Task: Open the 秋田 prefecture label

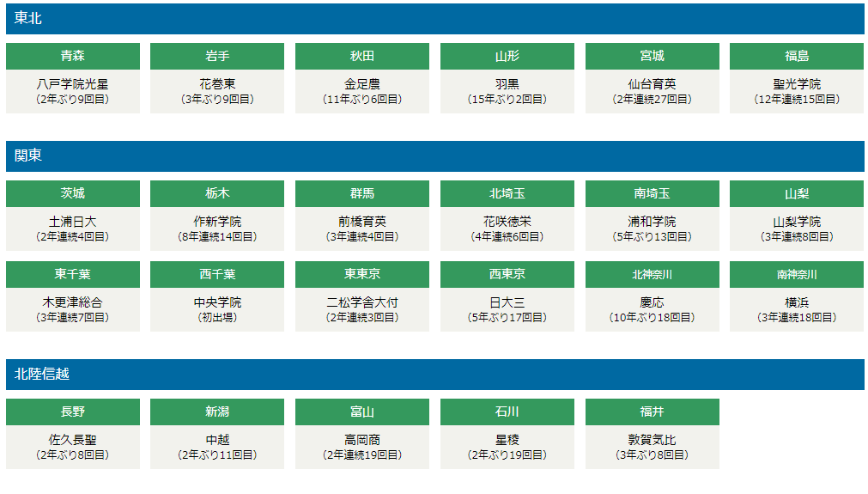Action: [x=362, y=56]
